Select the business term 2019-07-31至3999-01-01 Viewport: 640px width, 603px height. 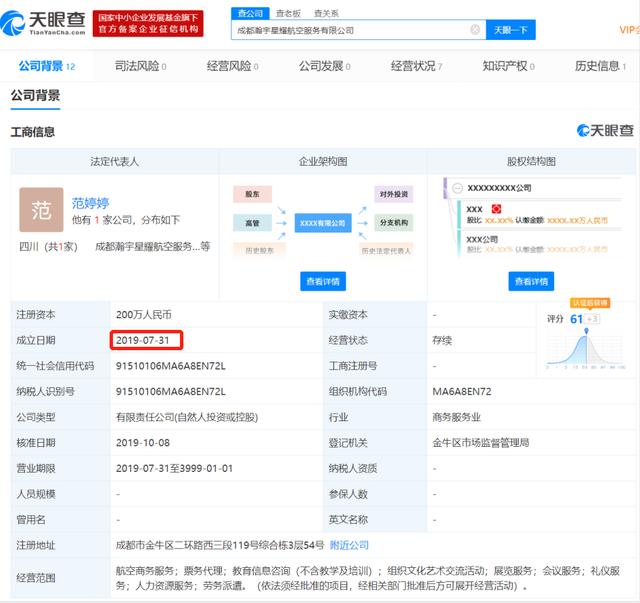click(x=174, y=468)
